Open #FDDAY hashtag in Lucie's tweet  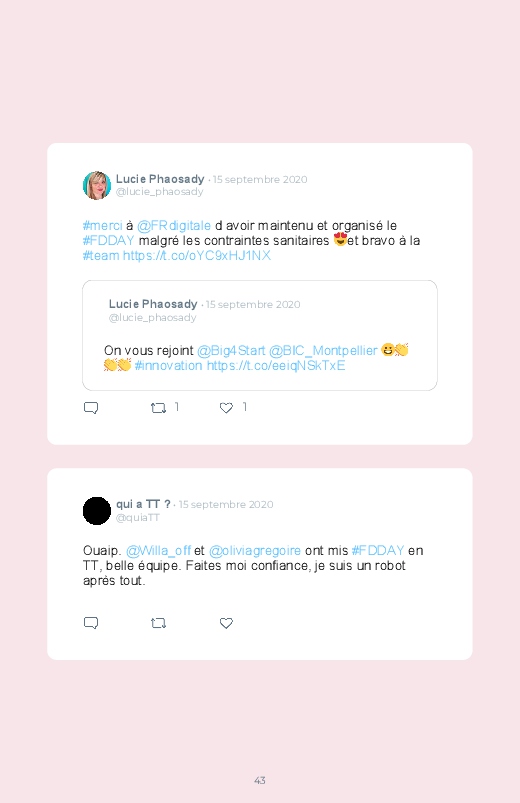(x=109, y=240)
